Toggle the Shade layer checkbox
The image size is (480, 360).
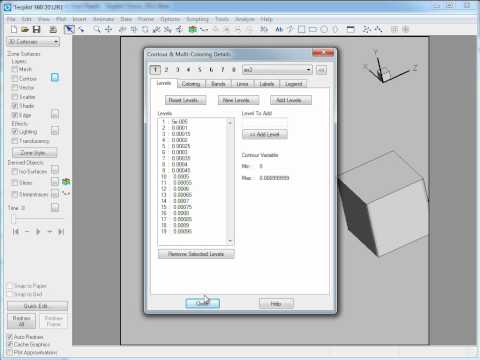[x=14, y=106]
